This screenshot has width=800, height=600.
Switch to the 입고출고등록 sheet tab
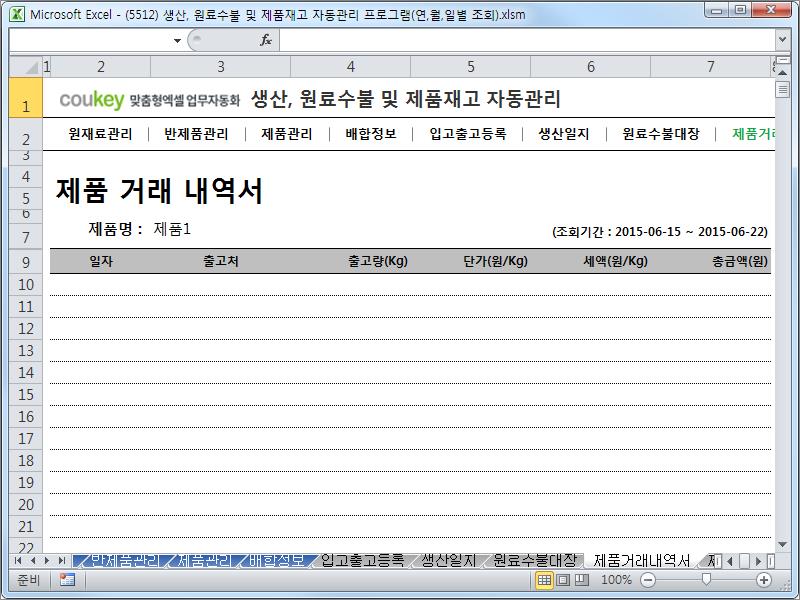(x=362, y=561)
